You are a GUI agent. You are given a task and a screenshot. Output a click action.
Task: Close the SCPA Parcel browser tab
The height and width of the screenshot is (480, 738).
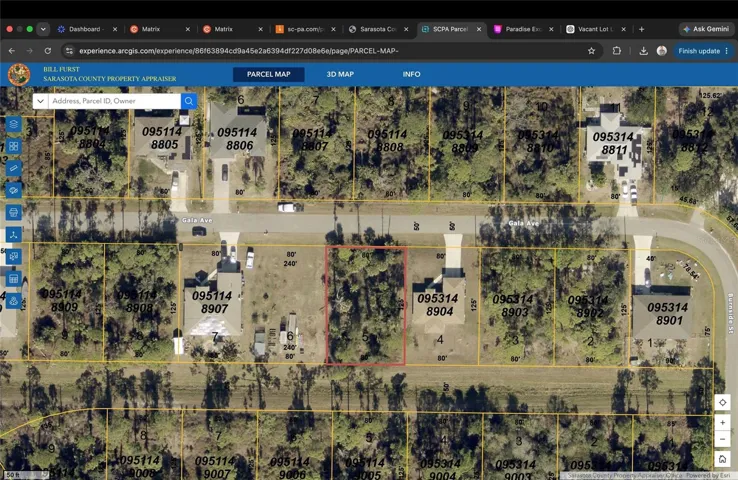(x=479, y=29)
